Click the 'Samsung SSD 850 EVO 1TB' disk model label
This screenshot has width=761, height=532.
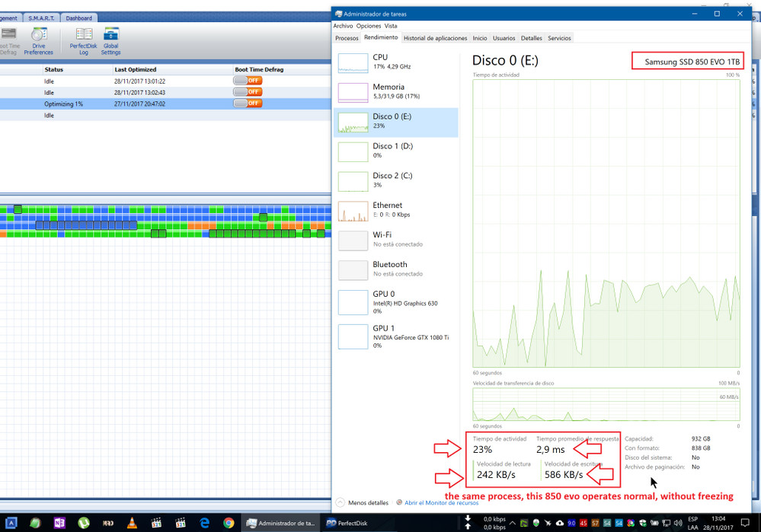(692, 62)
